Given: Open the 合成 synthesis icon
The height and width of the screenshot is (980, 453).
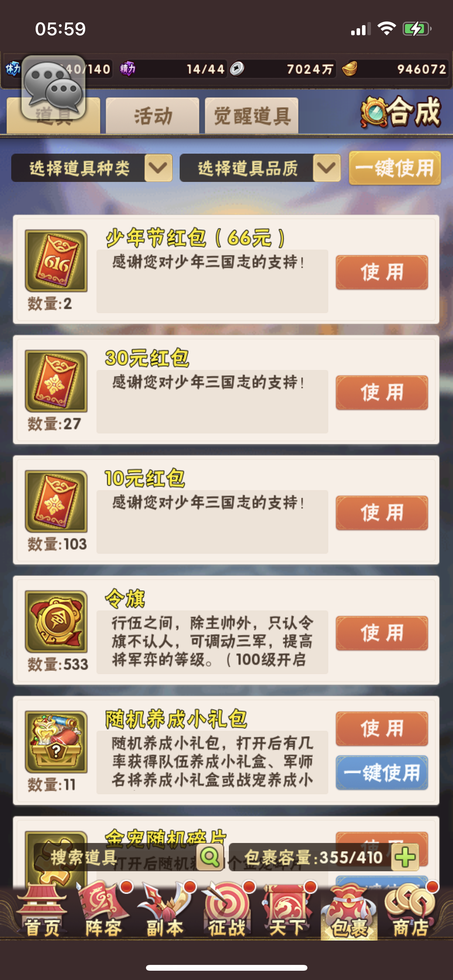Looking at the screenshot, I should [401, 112].
